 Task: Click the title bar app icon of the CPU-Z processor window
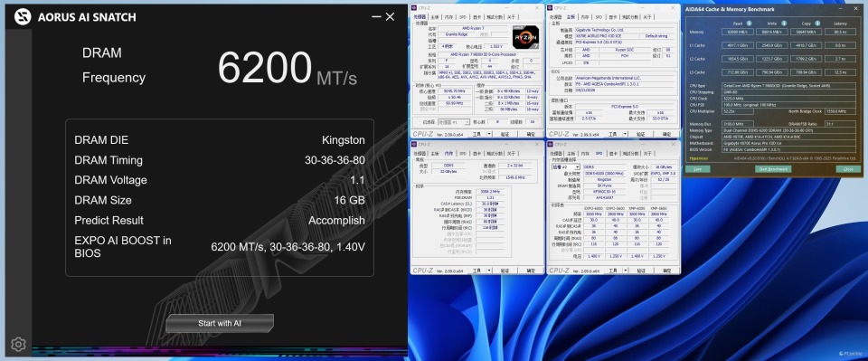(x=414, y=8)
